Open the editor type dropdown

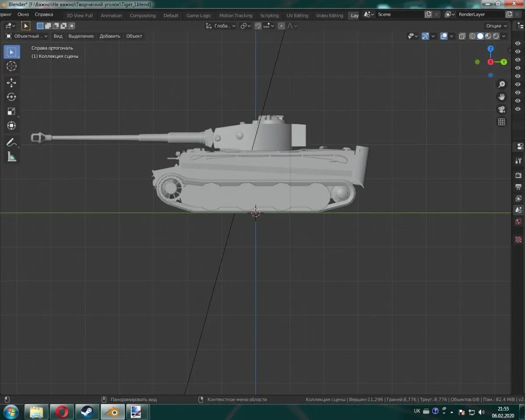10,26
